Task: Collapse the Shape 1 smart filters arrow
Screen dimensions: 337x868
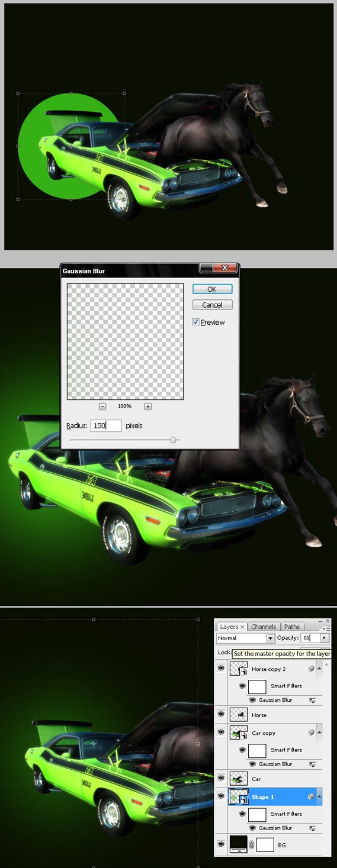Action: [320, 797]
